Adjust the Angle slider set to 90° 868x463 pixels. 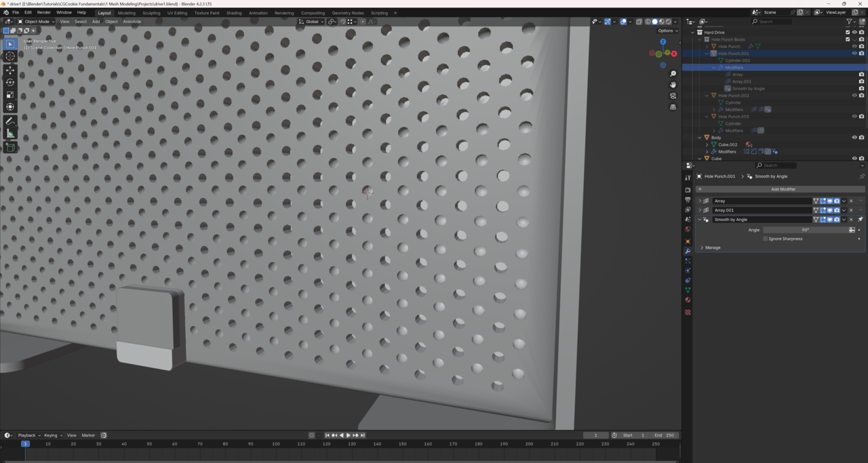coord(805,230)
